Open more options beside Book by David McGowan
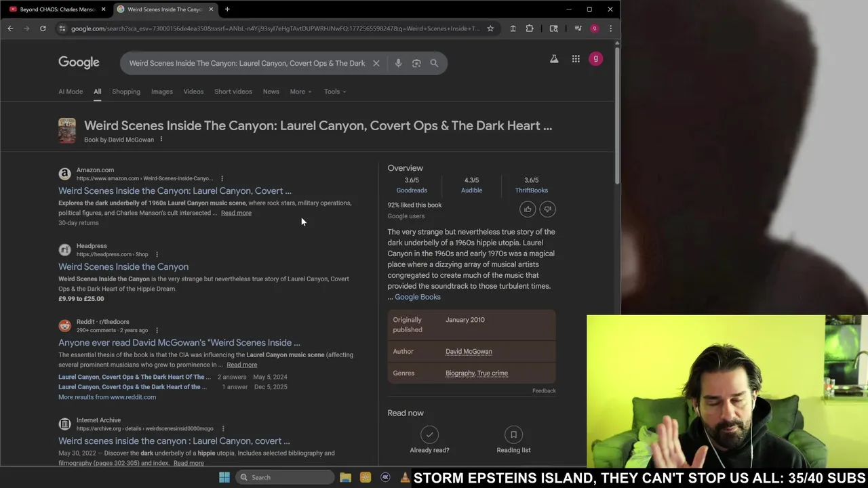 [161, 140]
